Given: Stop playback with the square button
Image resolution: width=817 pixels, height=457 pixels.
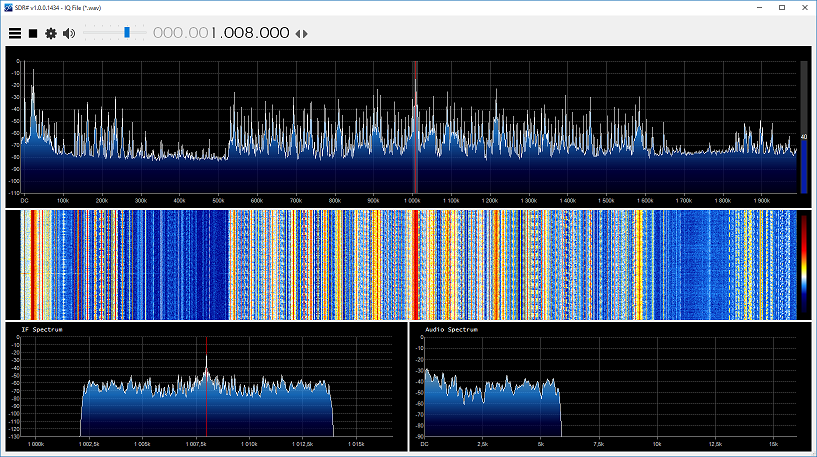Looking at the screenshot, I should [33, 33].
